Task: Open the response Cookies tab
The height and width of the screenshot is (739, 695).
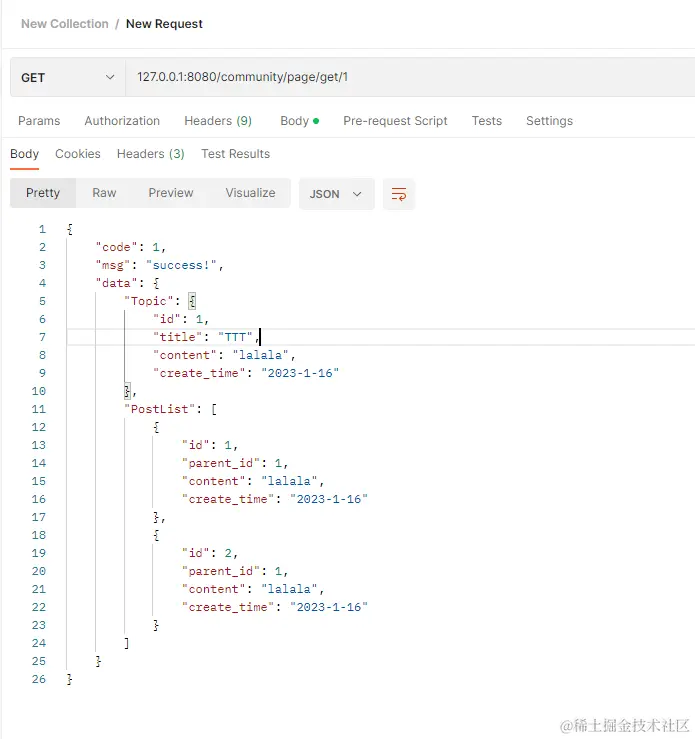Action: pyautogui.click(x=78, y=154)
